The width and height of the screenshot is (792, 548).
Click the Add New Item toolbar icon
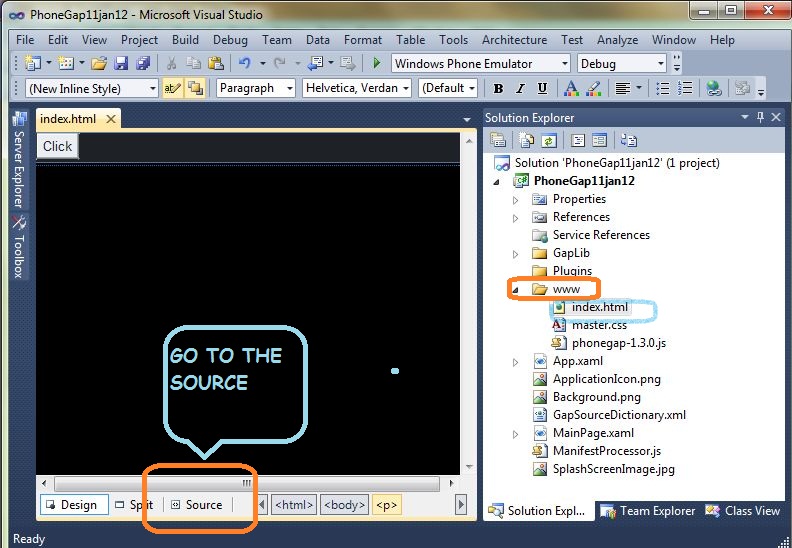[x=66, y=63]
